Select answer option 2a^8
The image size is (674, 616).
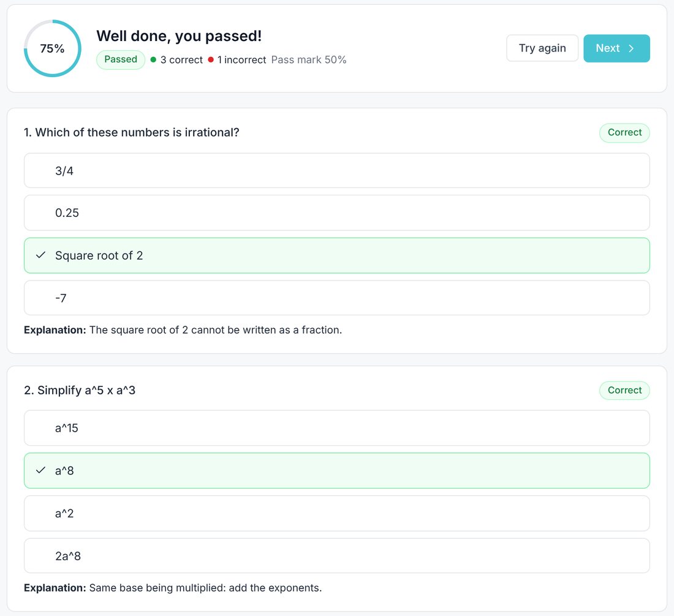[336, 556]
